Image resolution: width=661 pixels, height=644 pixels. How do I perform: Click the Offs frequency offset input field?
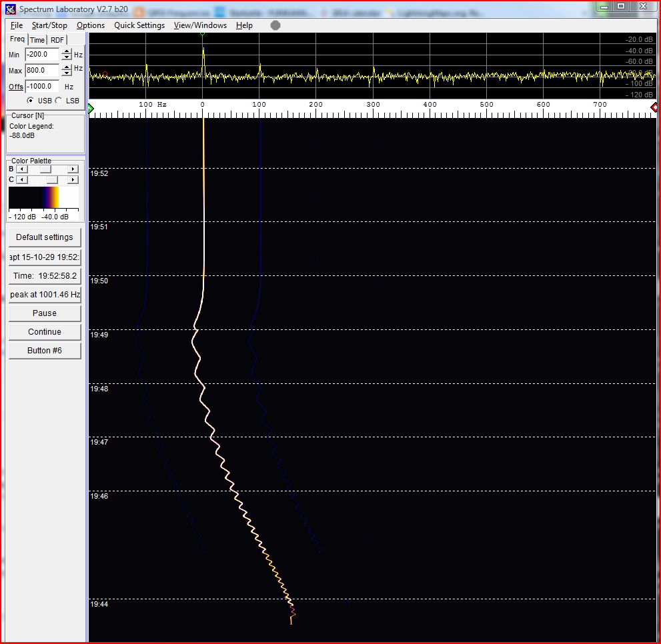coord(42,87)
